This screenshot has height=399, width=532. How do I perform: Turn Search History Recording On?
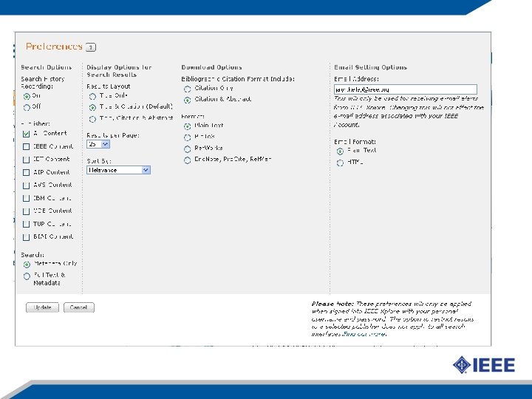pyautogui.click(x=27, y=96)
